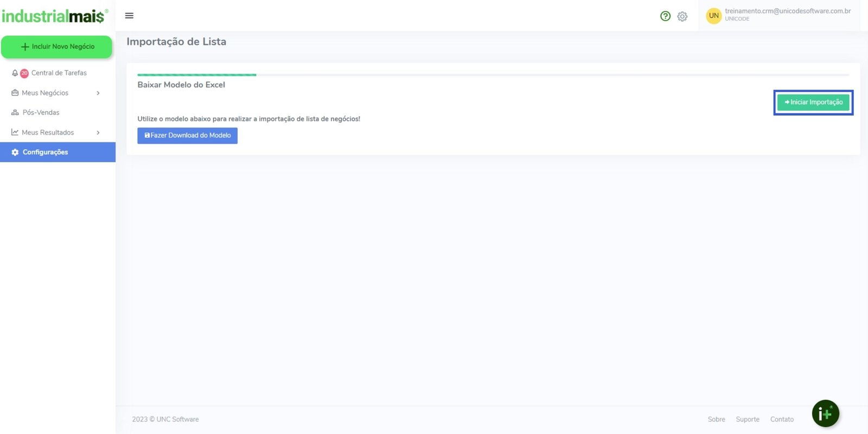868x434 pixels.
Task: Click the Contato footer link
Action: point(782,419)
